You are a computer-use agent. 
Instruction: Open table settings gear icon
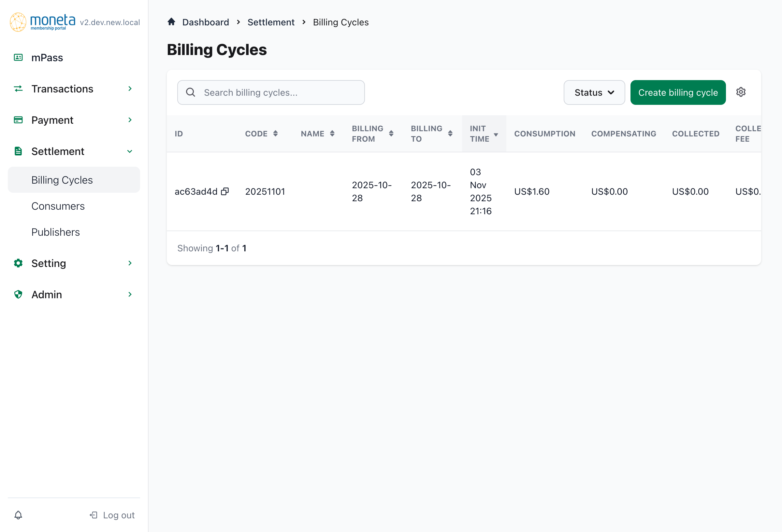[741, 92]
